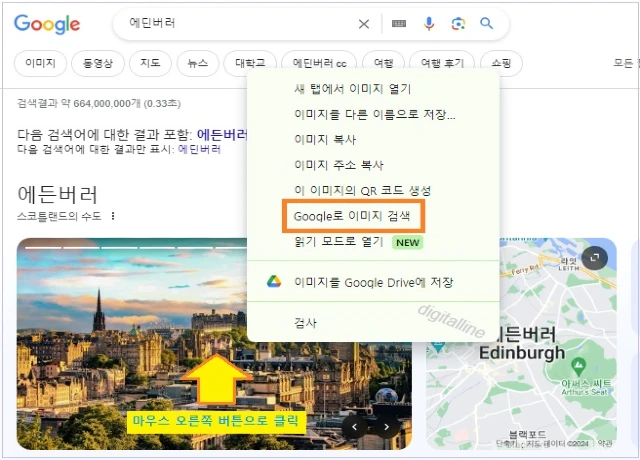Click the Edinburgh map thumbnail
640x460 pixels.
[x=521, y=344]
